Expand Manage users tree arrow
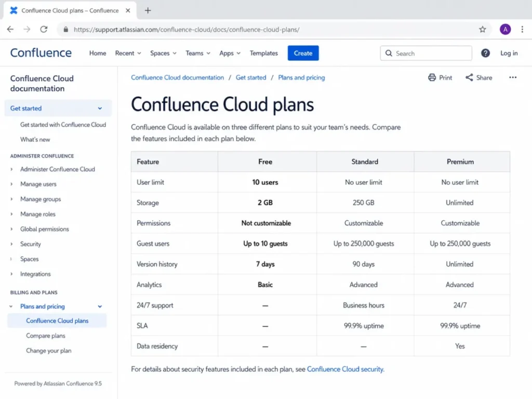Screen dimensions: 532x399 11,184
